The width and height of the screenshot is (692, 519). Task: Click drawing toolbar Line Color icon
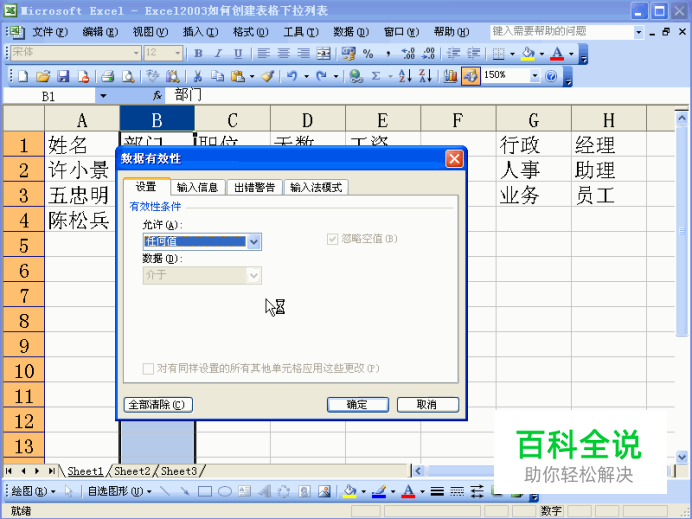[x=379, y=491]
